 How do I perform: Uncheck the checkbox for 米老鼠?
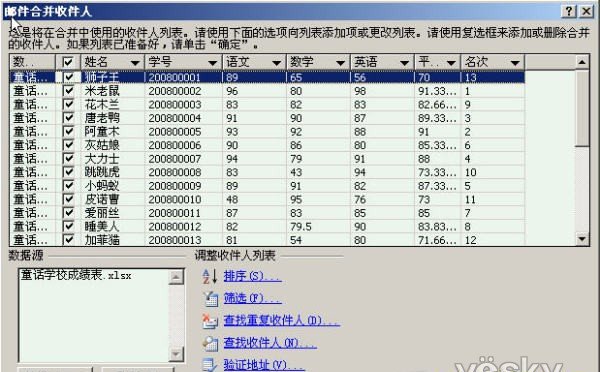68,91
